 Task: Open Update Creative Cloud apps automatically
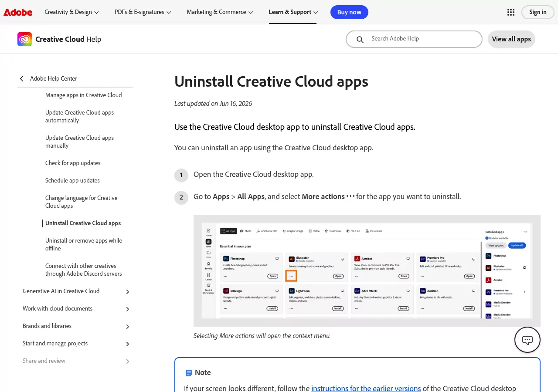tap(79, 116)
